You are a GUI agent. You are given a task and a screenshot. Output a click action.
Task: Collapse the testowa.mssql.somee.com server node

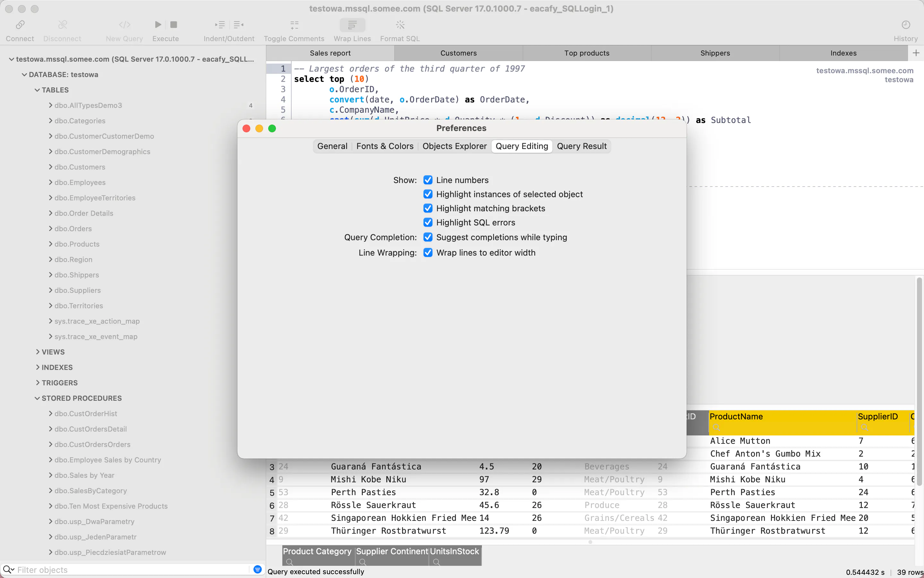(12, 59)
